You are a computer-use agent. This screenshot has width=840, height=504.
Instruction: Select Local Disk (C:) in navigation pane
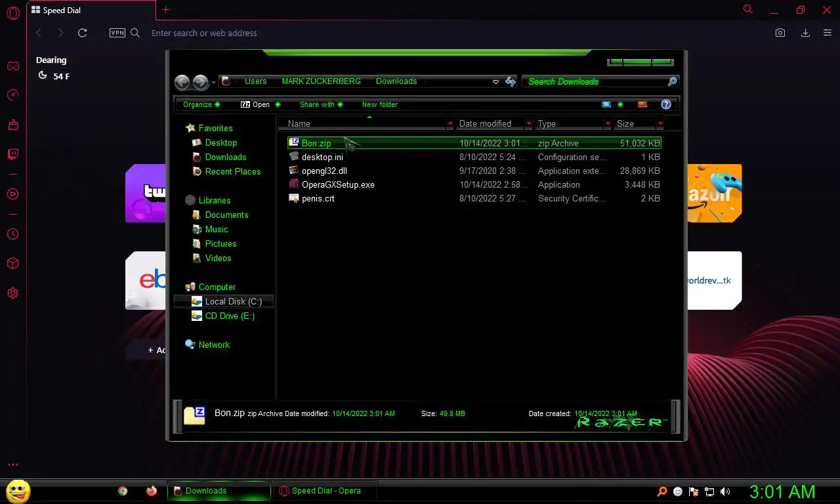click(x=224, y=301)
